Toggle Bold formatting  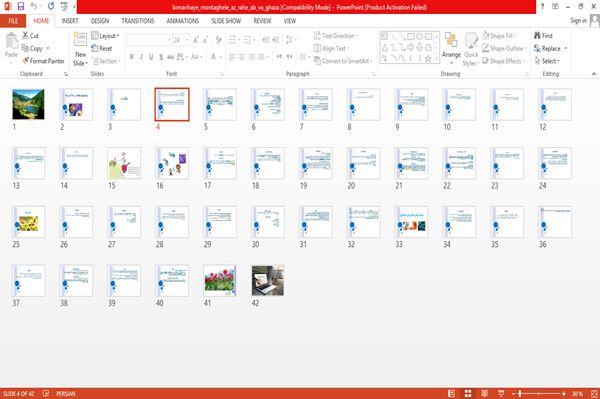pos(132,57)
